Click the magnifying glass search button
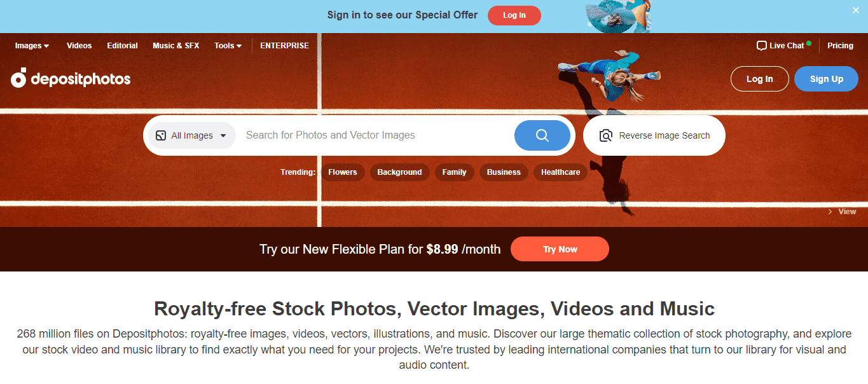Image resolution: width=868 pixels, height=384 pixels. point(542,135)
